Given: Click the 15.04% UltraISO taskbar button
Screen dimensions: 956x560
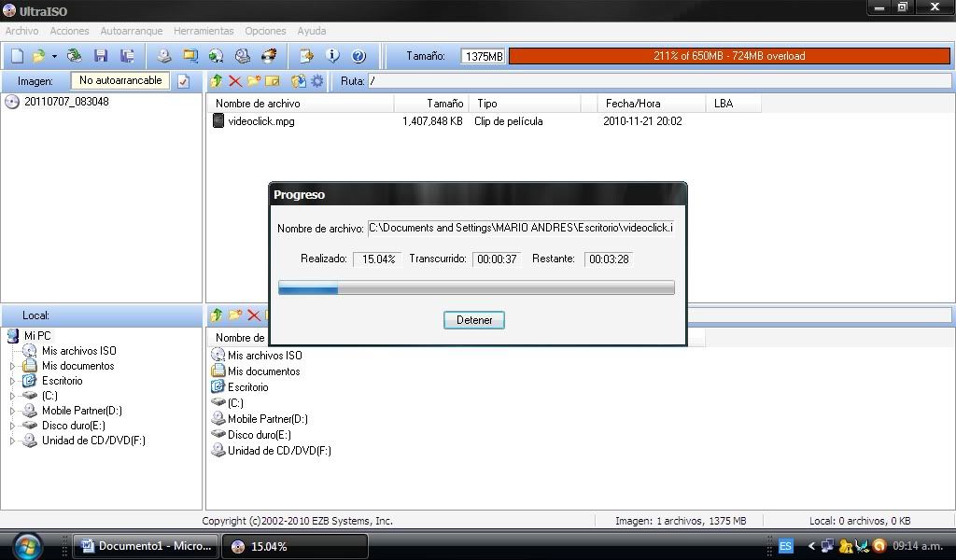Looking at the screenshot, I should click(295, 546).
